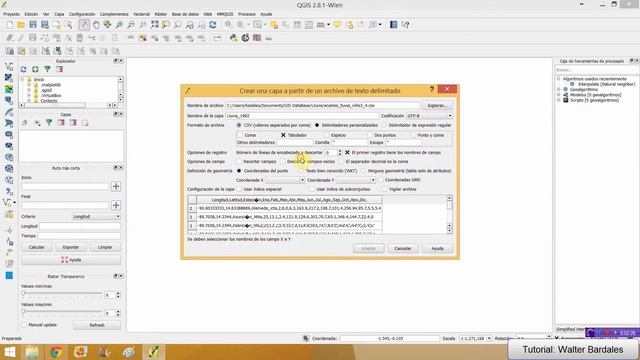Toggle first record has field names checkbox
The width and height of the screenshot is (640, 360).
[347, 152]
